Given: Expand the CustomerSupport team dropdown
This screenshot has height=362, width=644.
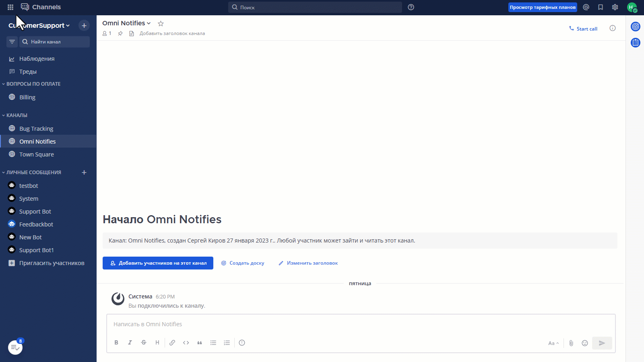Looking at the screenshot, I should (x=39, y=25).
